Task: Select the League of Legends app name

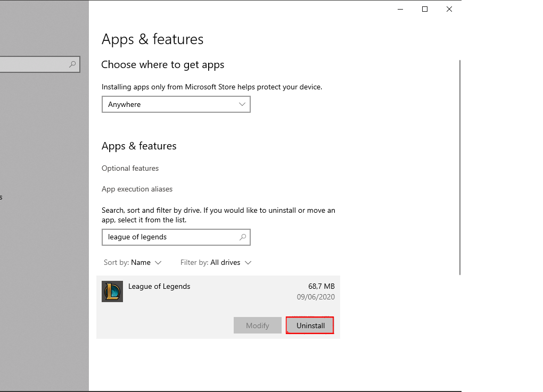Action: pos(159,287)
